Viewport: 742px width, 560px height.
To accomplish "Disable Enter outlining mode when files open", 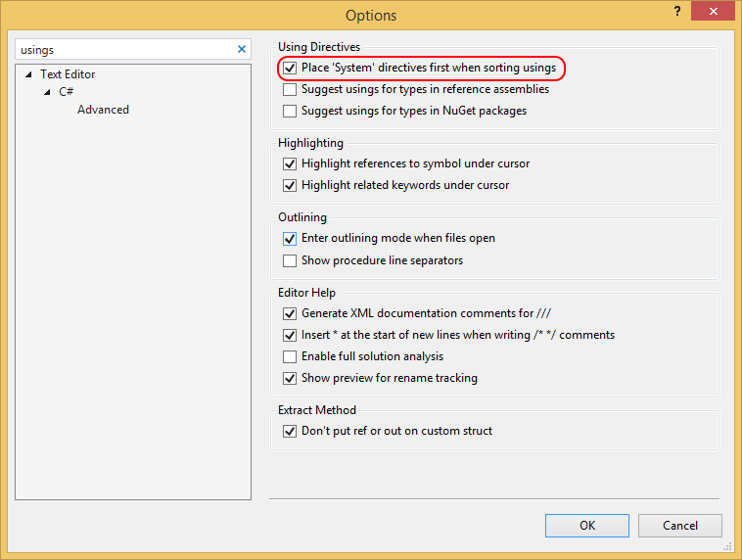I will [290, 239].
